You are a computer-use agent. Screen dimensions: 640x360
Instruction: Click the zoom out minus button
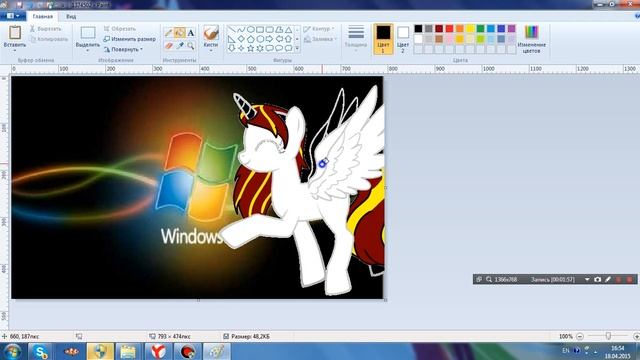pyautogui.click(x=580, y=336)
